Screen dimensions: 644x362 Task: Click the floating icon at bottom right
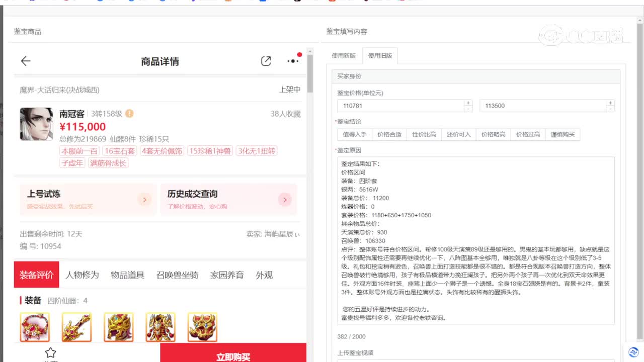pos(634,352)
